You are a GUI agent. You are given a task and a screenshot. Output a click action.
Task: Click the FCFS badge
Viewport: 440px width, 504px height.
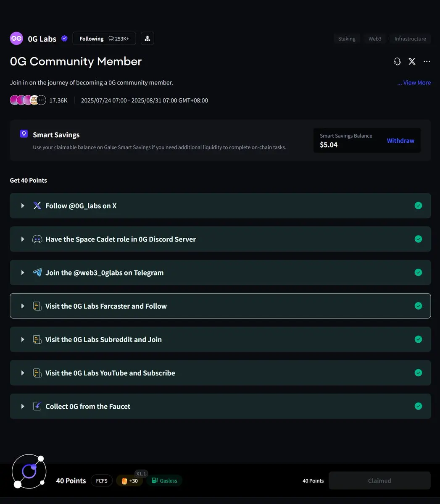(102, 480)
